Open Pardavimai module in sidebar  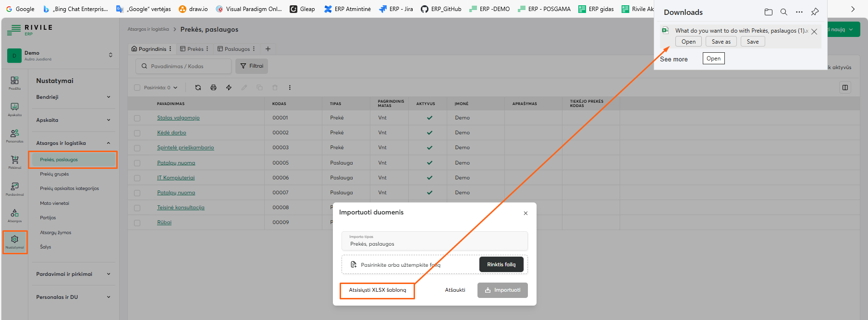click(x=15, y=189)
